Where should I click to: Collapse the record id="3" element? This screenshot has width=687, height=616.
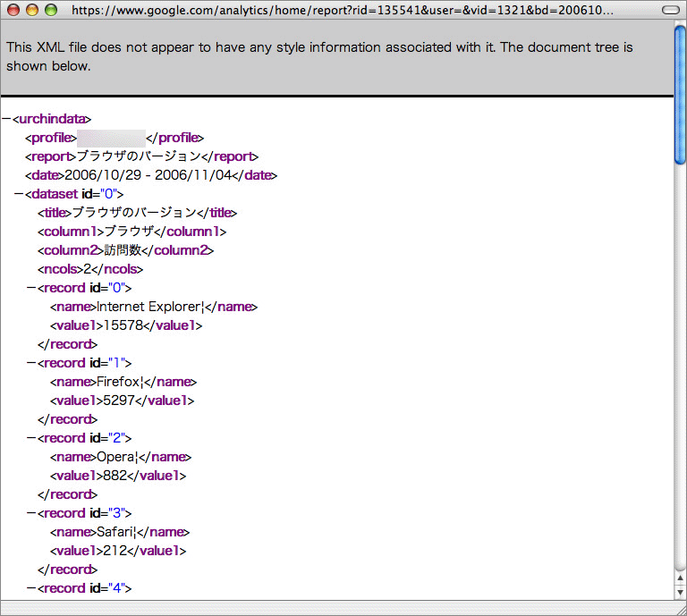[31, 513]
